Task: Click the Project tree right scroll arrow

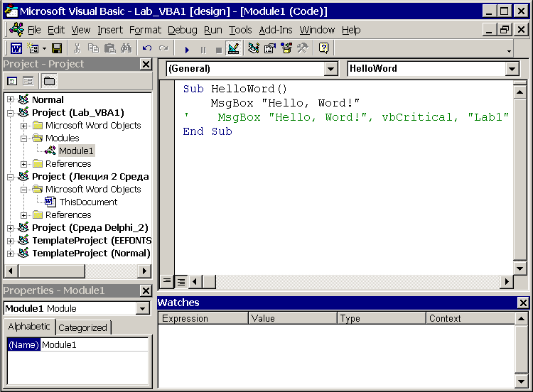Action: pyautogui.click(x=144, y=271)
